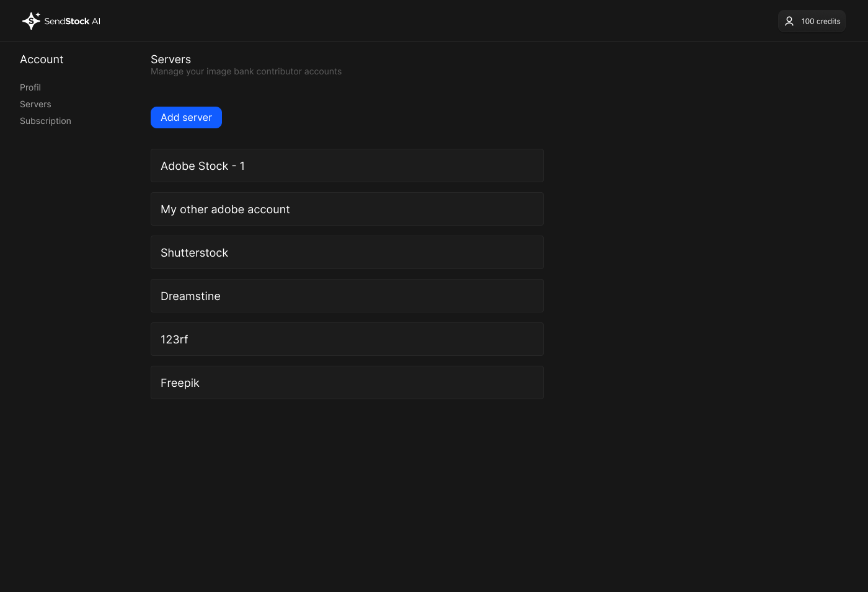The height and width of the screenshot is (592, 868).
Task: Open the 100 credits account button
Action: click(812, 21)
